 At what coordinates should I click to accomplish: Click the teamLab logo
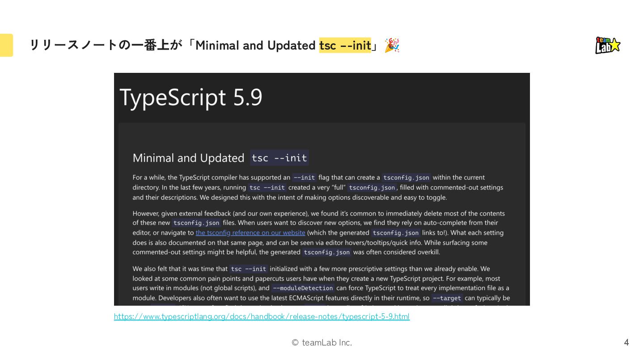608,45
